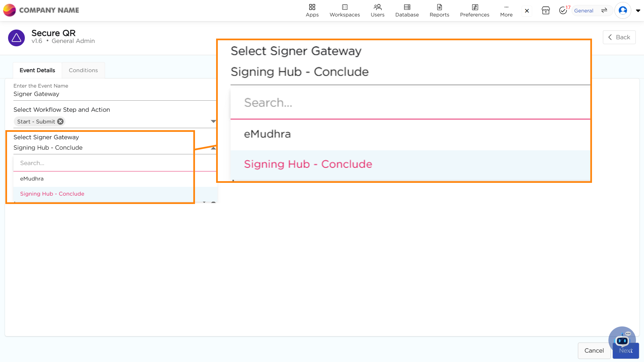Collapse the Select Signer Gateway dropdown
This screenshot has width=644, height=362.
(213, 148)
